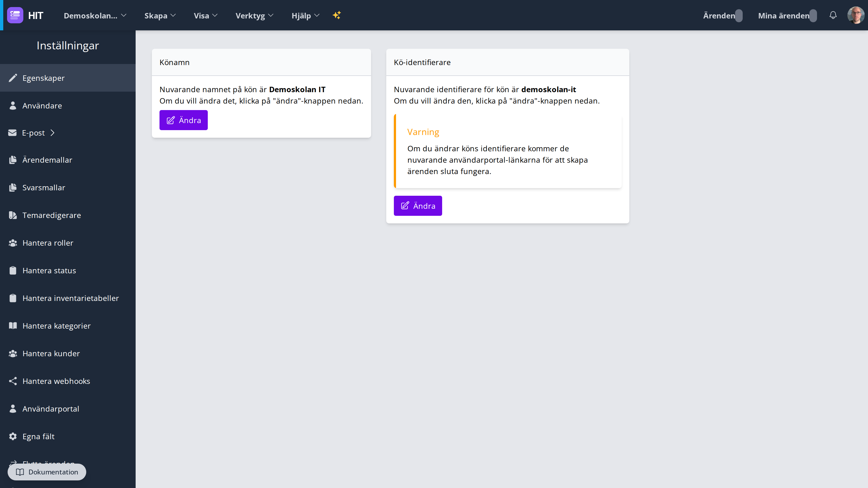Go to Ärenden in top bar
The height and width of the screenshot is (488, 868).
[x=722, y=15]
